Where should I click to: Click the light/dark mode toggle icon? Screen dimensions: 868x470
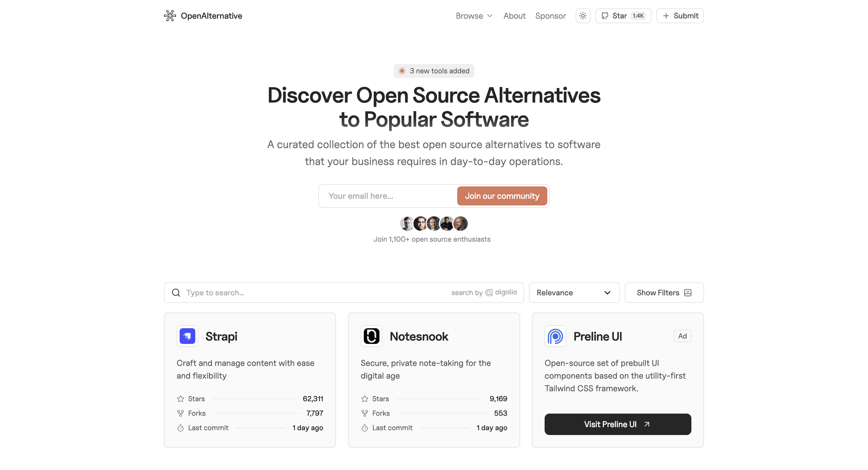pos(583,16)
